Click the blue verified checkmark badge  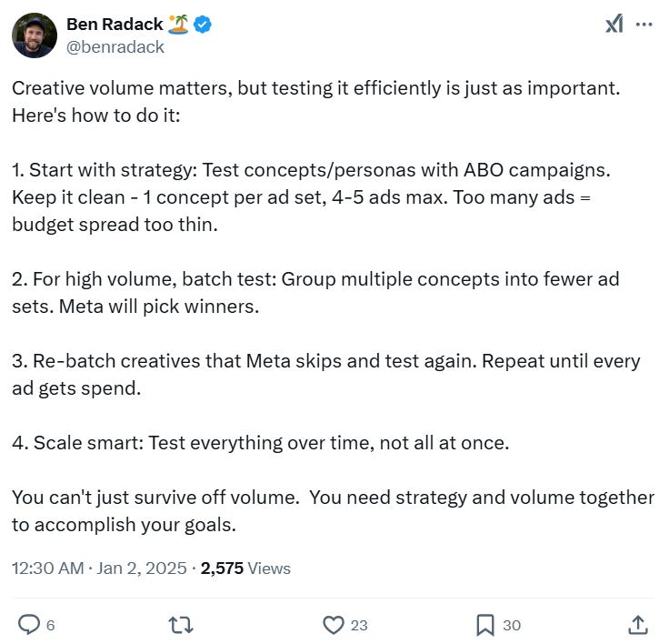point(205,25)
